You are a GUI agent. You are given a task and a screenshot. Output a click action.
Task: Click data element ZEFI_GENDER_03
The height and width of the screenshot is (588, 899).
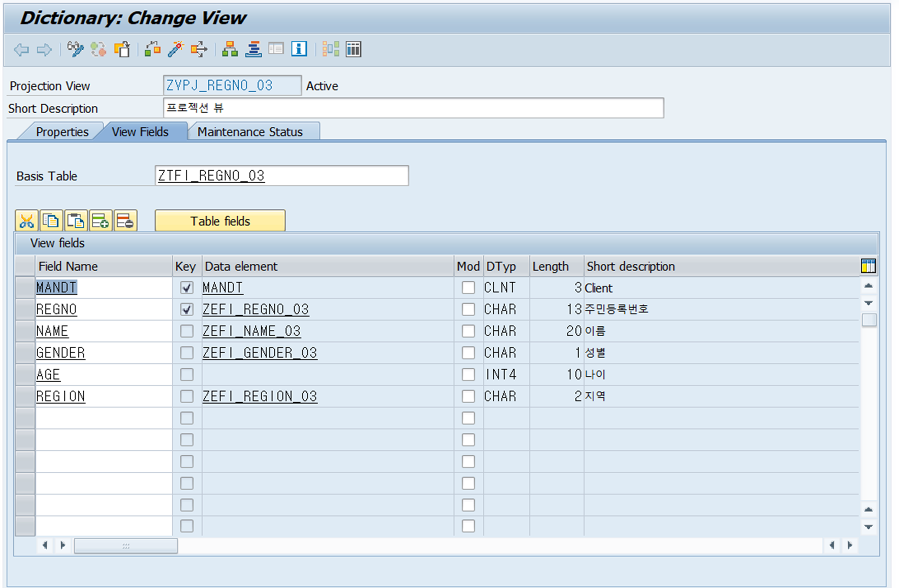pyautogui.click(x=260, y=353)
